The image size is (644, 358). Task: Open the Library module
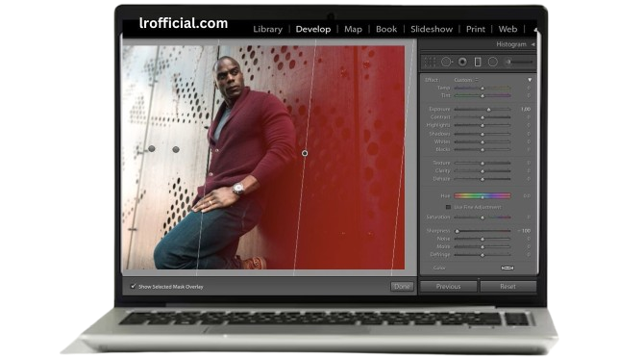268,29
